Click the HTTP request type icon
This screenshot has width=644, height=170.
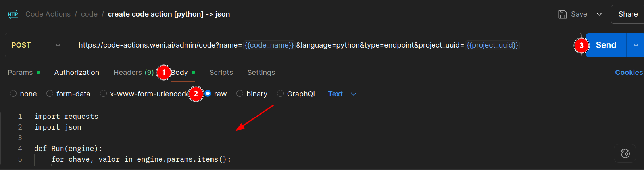coord(13,14)
